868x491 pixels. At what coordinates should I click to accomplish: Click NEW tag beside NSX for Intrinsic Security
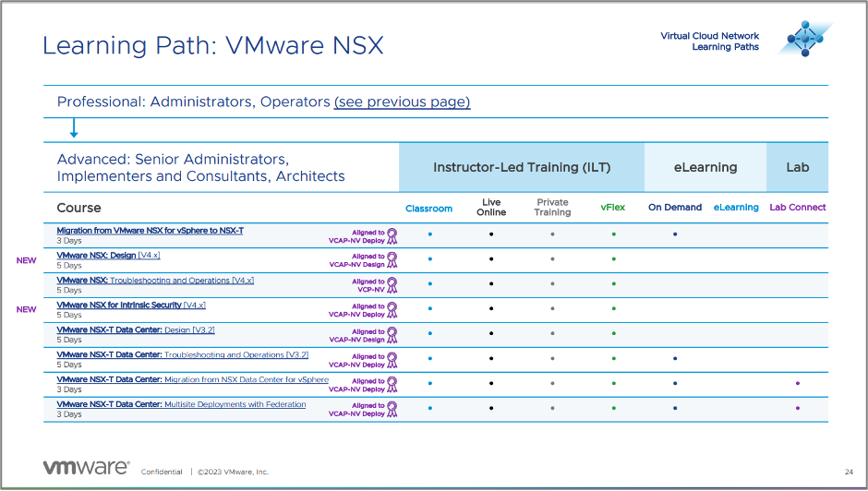pyautogui.click(x=26, y=309)
